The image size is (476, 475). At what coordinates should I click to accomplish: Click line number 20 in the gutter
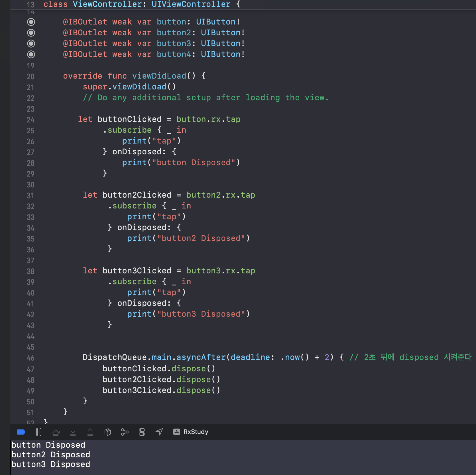pyautogui.click(x=30, y=77)
